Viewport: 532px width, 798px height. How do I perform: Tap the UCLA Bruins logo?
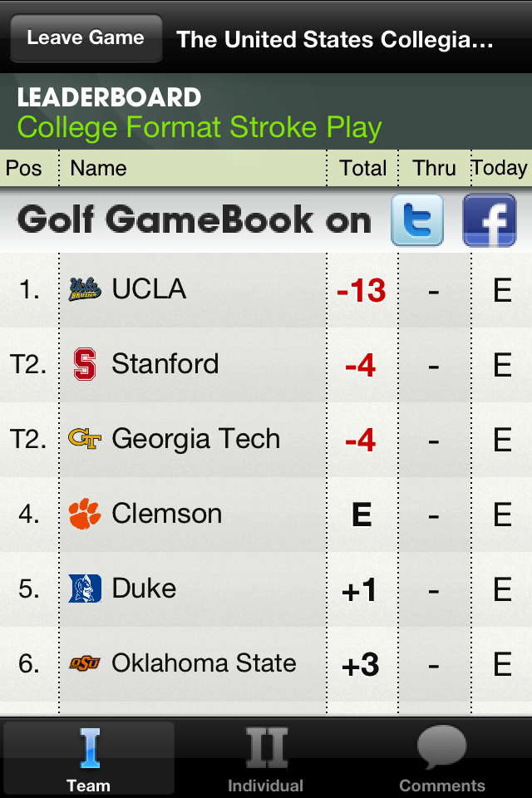tap(85, 289)
